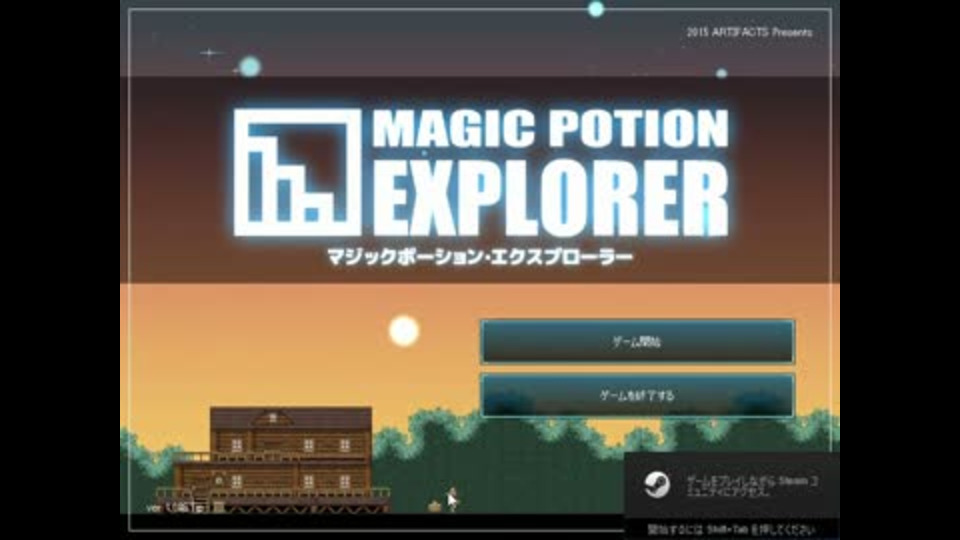Click the Shift+Tab hint text in Steam overlay
Viewport: 960px width, 540px height.
pyautogui.click(x=730, y=530)
